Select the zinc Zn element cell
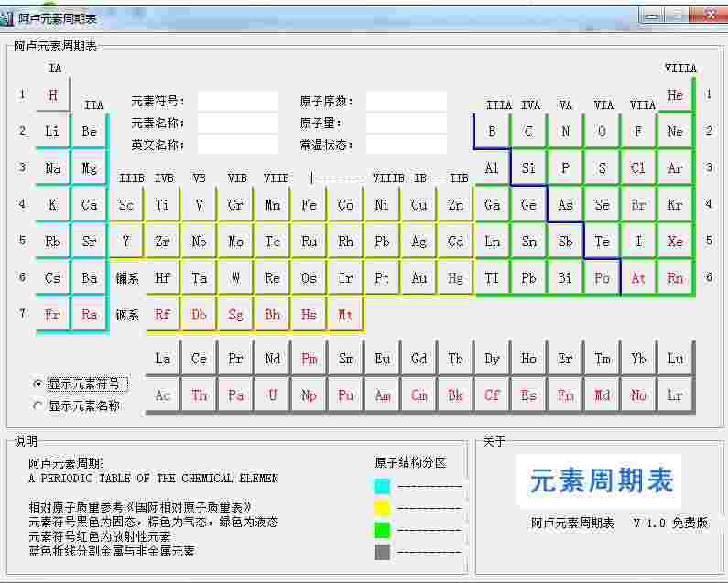 455,205
